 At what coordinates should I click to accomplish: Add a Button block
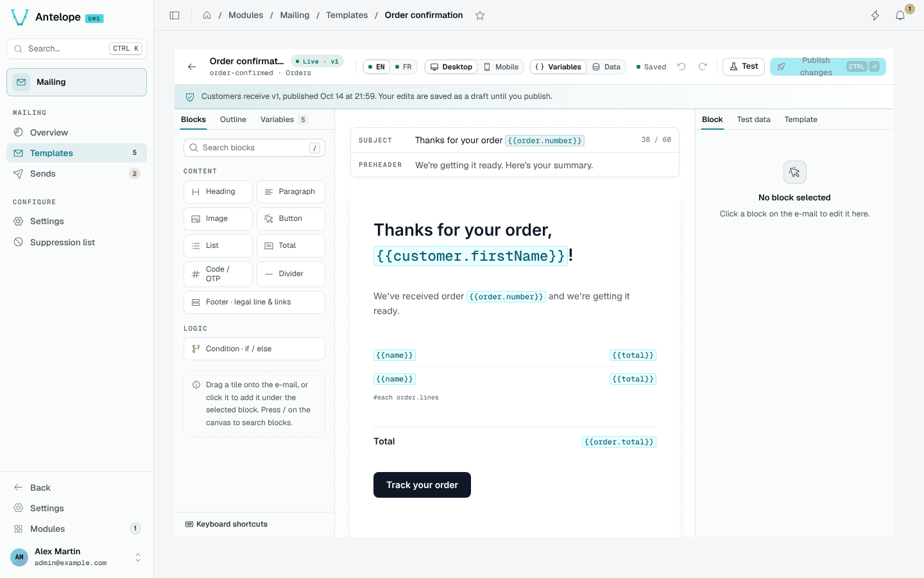tap(291, 219)
